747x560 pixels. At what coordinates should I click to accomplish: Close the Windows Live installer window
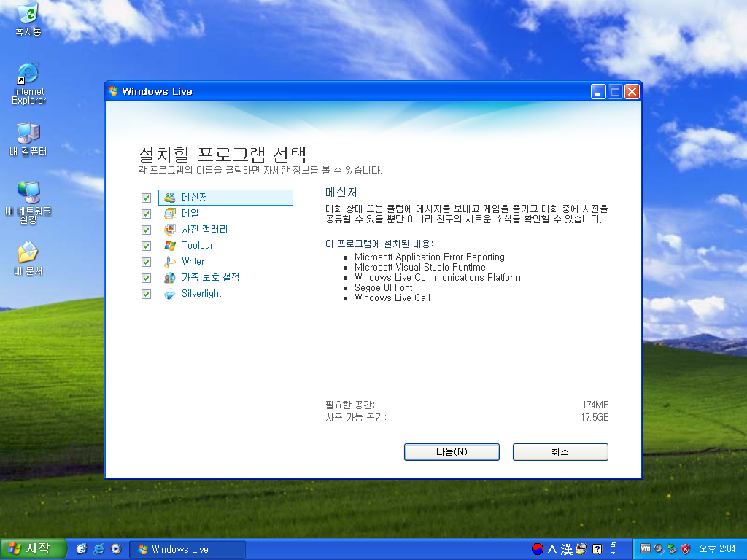click(x=632, y=91)
